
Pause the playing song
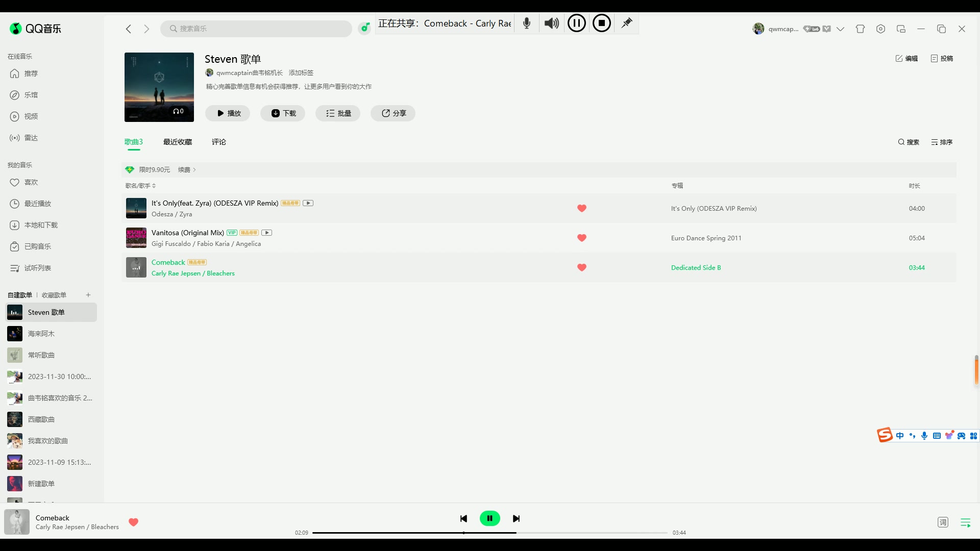click(490, 518)
